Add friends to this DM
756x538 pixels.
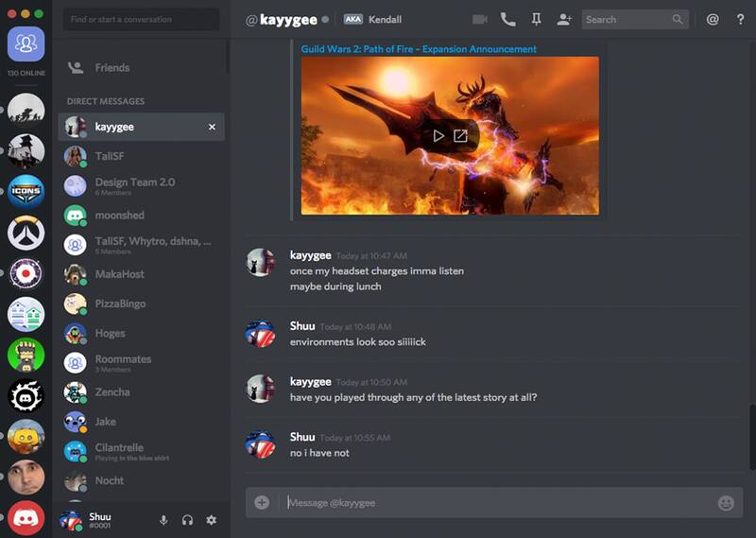coord(564,19)
